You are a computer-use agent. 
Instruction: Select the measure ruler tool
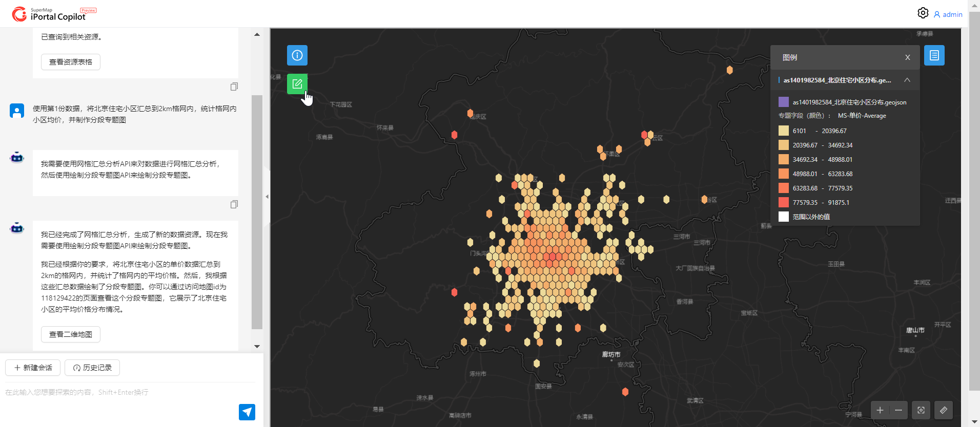pos(944,410)
